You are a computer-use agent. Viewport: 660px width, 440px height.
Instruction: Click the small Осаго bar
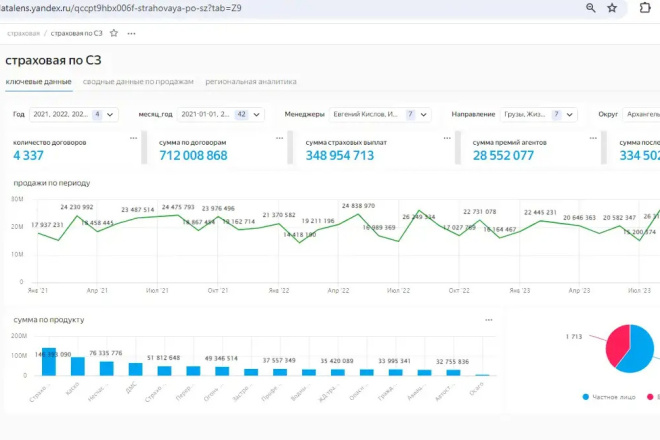point(482,375)
